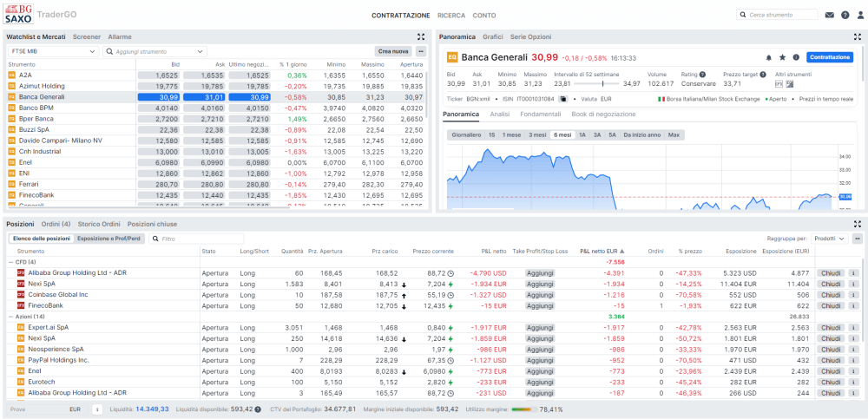
Task: Open the messages envelope icon in header
Action: [x=829, y=15]
